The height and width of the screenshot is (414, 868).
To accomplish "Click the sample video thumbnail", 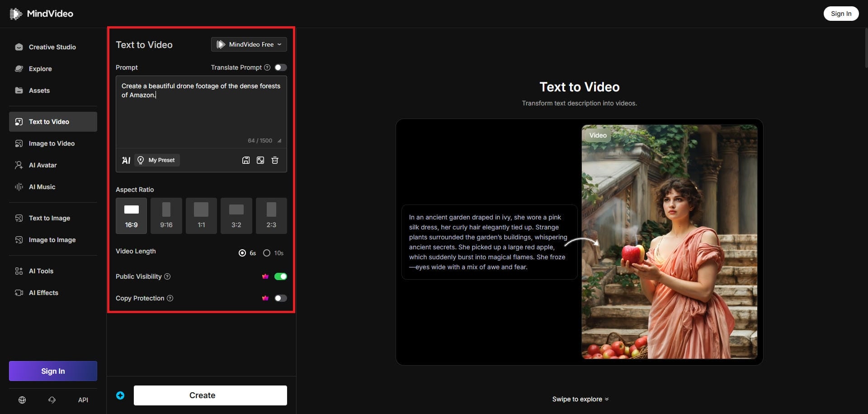I will tap(670, 242).
